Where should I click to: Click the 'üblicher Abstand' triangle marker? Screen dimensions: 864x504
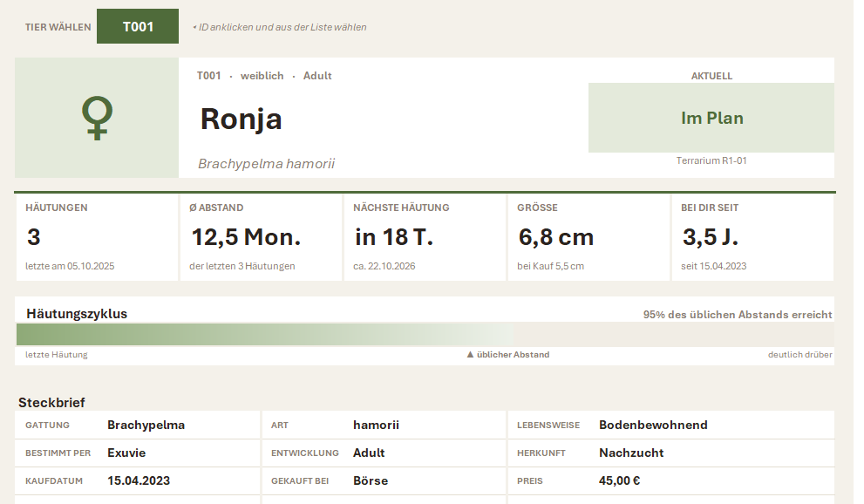tap(470, 355)
